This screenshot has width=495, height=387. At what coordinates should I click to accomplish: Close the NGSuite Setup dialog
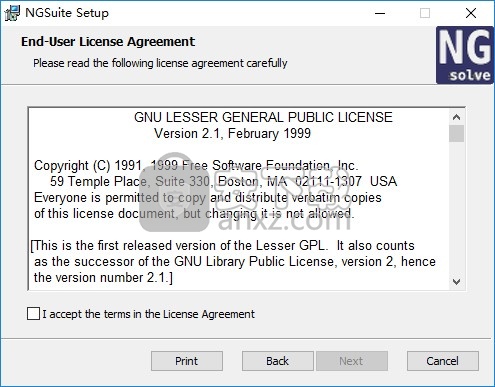[471, 13]
